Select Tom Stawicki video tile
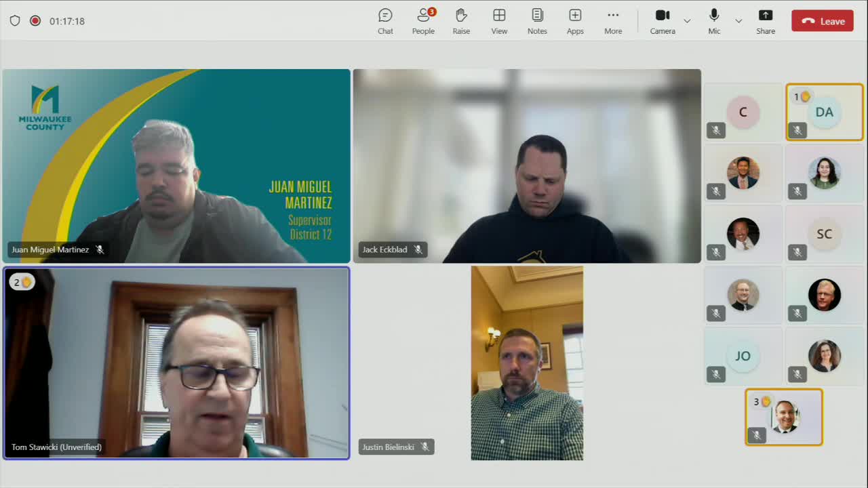Screen dimensions: 868x488 point(176,363)
